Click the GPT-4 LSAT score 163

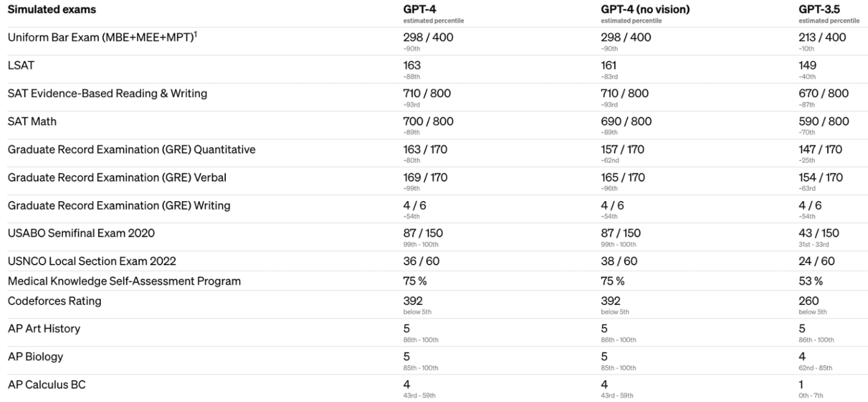pos(412,66)
